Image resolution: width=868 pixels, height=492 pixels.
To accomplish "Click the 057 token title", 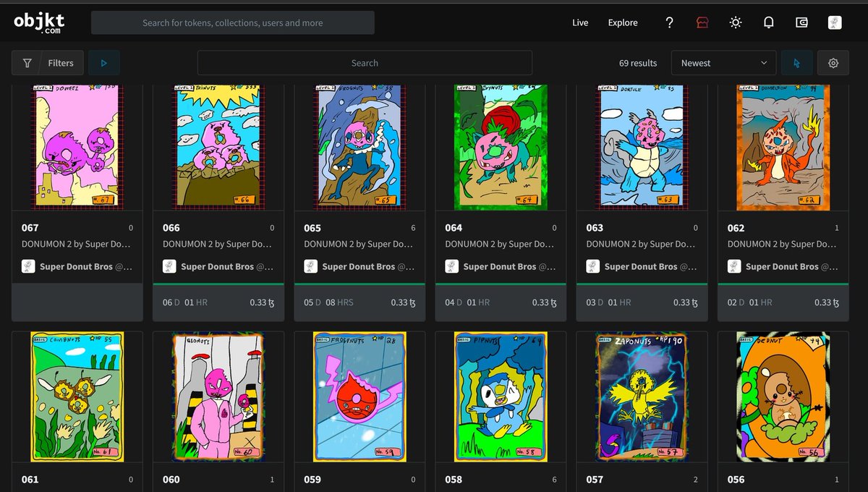I will coord(595,480).
